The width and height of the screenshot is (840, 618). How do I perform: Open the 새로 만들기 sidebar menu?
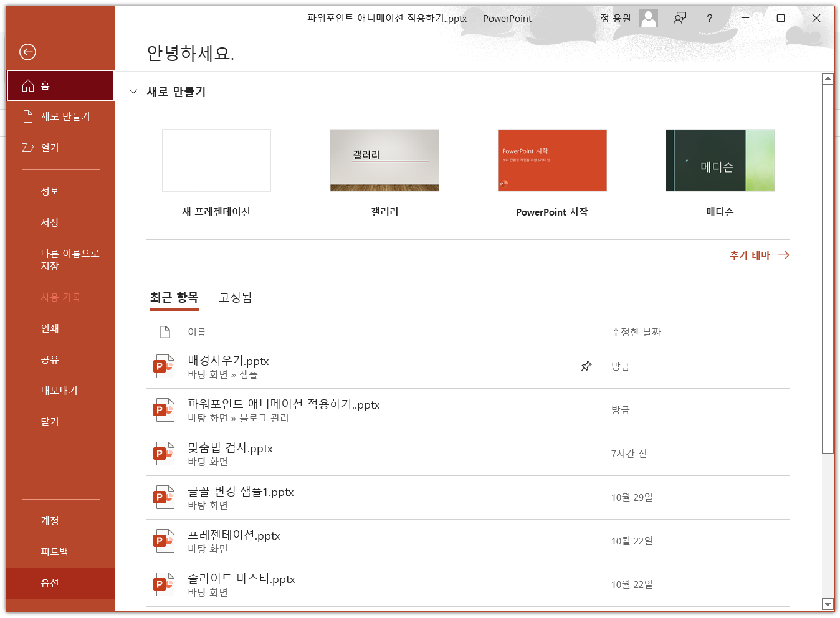coord(60,116)
